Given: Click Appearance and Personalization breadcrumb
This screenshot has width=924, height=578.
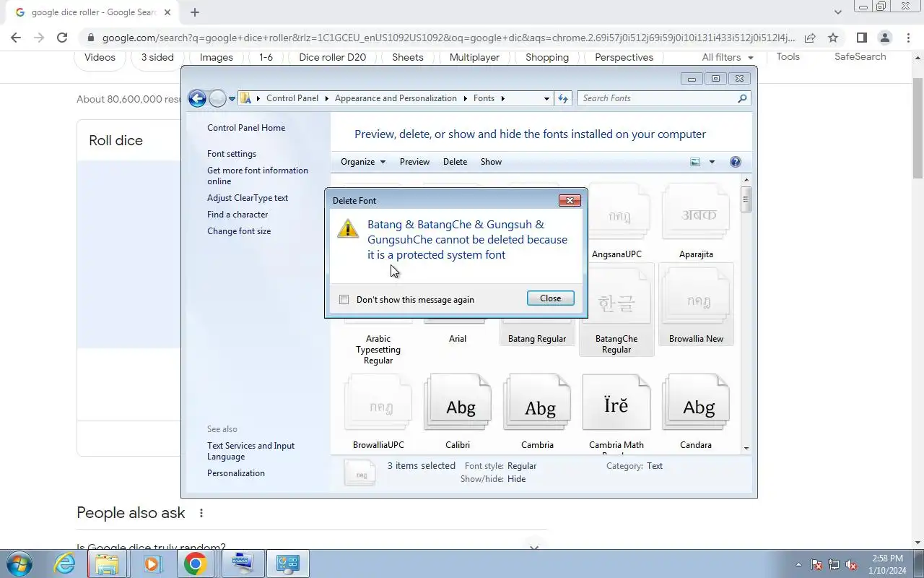Looking at the screenshot, I should pos(396,98).
